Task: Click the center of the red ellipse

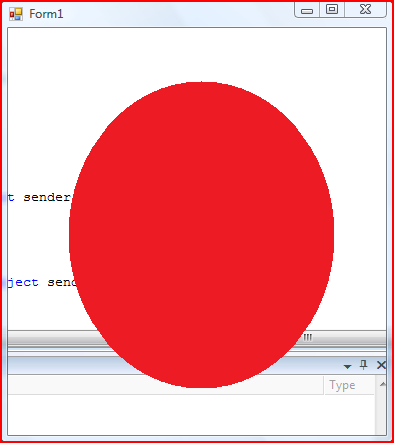Action: [x=201, y=235]
